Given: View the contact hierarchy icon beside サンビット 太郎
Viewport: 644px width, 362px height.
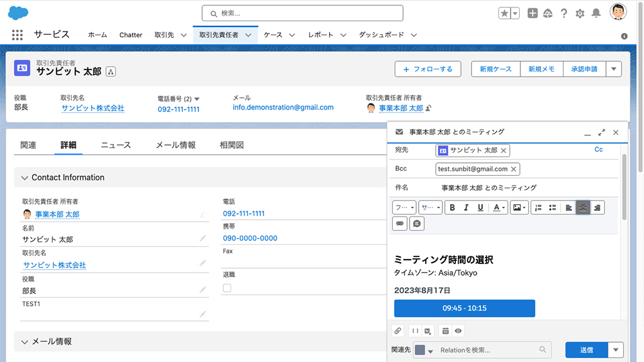Looking at the screenshot, I should click(x=111, y=71).
